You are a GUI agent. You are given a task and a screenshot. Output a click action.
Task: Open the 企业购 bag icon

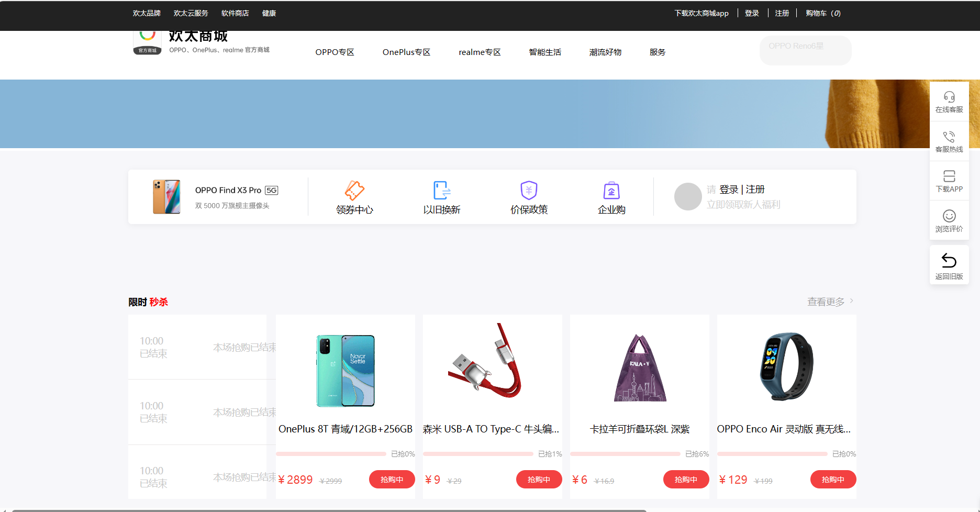point(611,191)
